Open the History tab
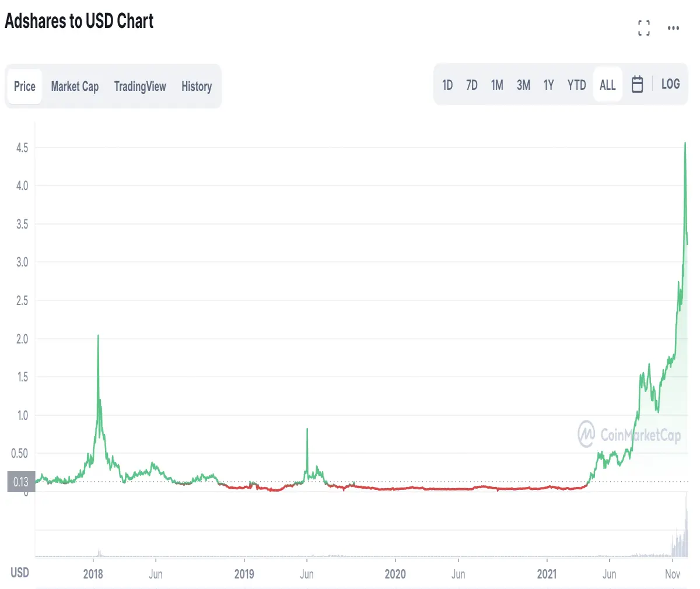700x589 pixels. (x=197, y=86)
